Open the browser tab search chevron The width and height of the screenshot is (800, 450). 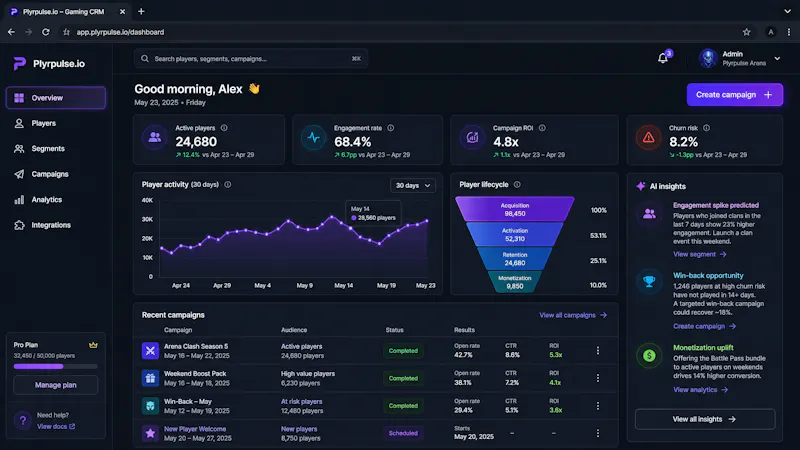787,11
